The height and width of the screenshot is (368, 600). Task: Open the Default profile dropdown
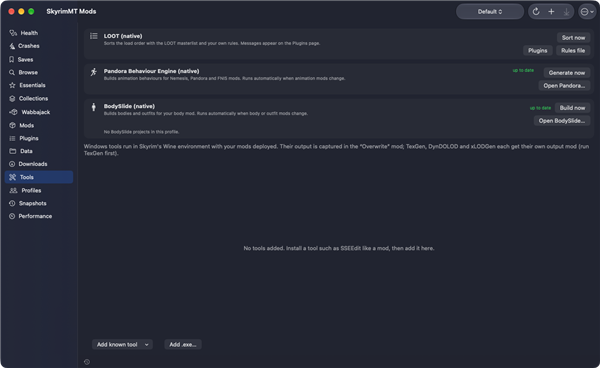pyautogui.click(x=490, y=11)
